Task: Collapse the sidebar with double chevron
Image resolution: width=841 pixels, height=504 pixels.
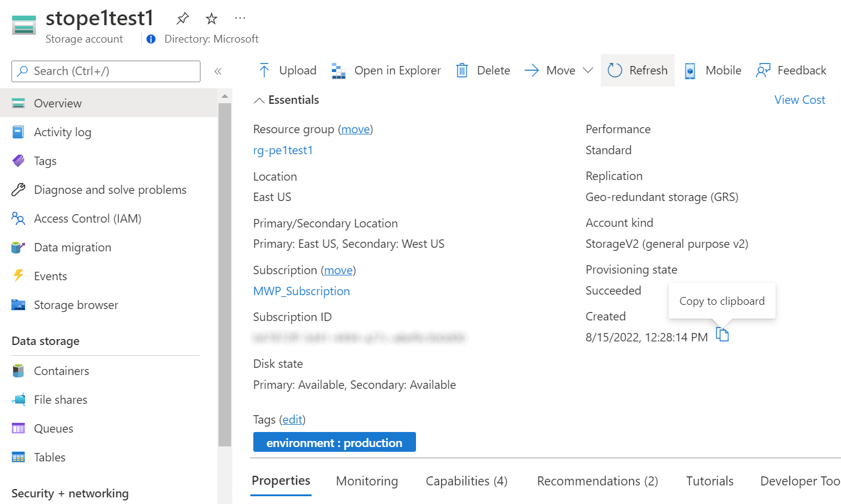Action: pos(218,71)
